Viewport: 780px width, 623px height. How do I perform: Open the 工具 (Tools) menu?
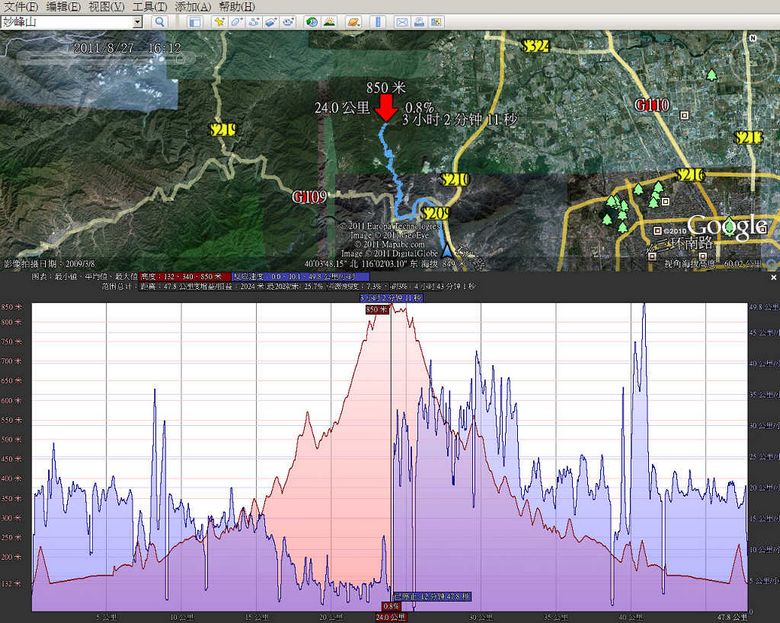point(149,6)
